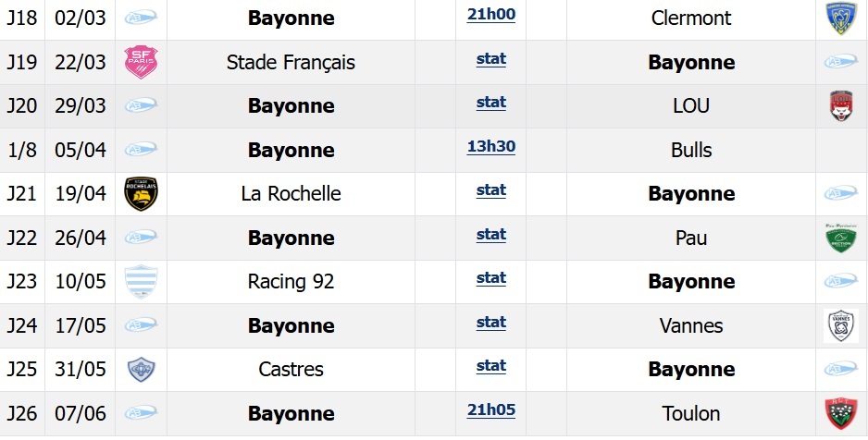Click the Pau green club logo
868x440 pixels.
[x=841, y=238]
